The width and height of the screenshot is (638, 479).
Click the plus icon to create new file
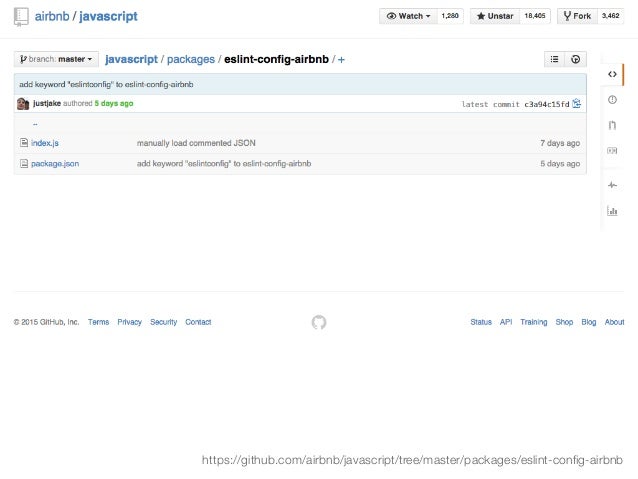click(x=341, y=60)
